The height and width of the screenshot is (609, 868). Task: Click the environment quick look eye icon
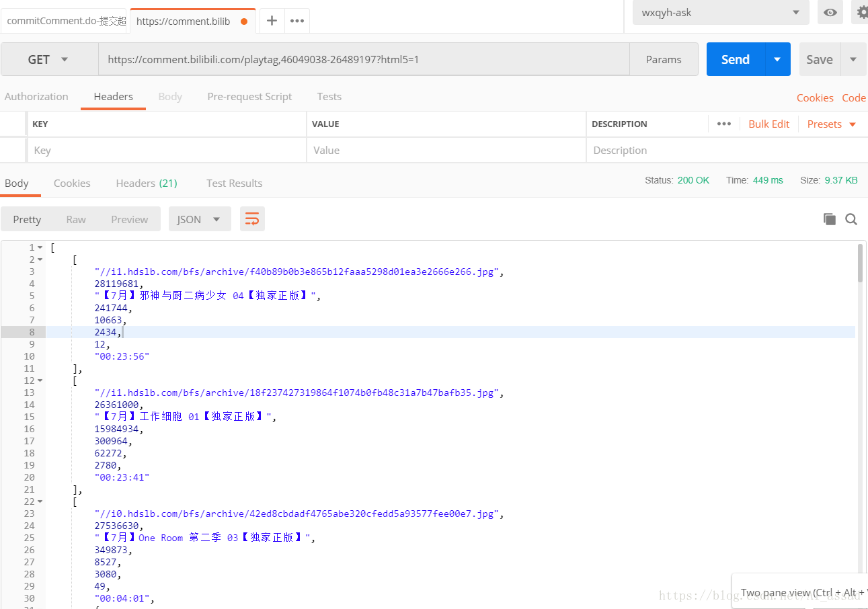tap(830, 13)
